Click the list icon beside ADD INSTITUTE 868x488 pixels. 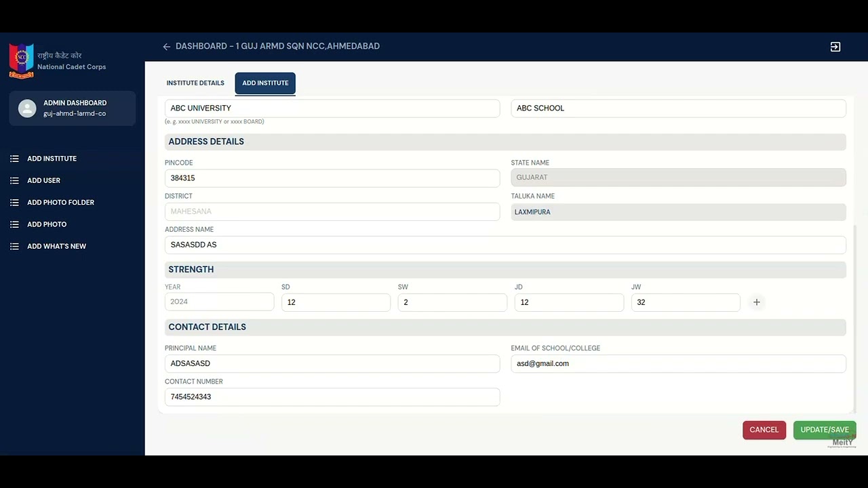click(x=14, y=159)
